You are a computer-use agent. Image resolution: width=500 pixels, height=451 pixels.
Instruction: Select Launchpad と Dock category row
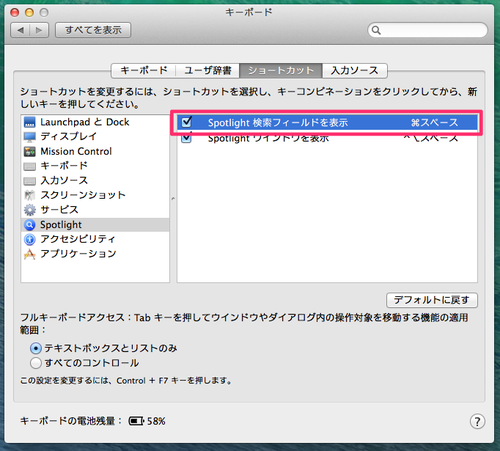pyautogui.click(x=95, y=122)
